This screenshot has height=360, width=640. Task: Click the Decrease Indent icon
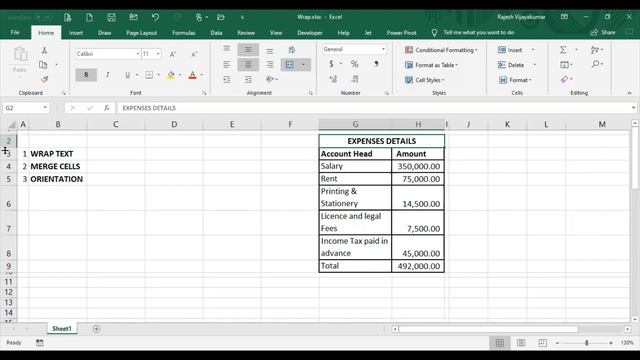coord(227,80)
